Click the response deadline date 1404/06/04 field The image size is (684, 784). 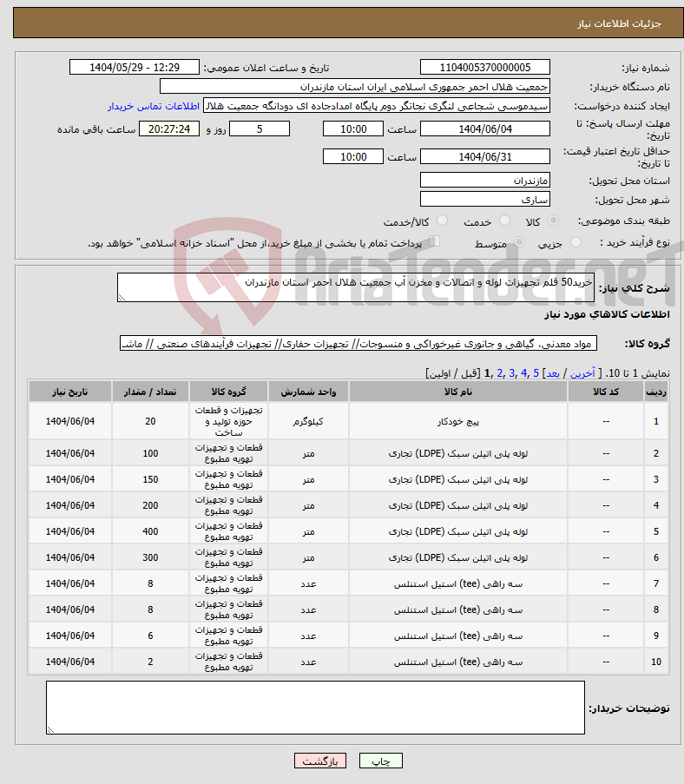click(x=485, y=129)
